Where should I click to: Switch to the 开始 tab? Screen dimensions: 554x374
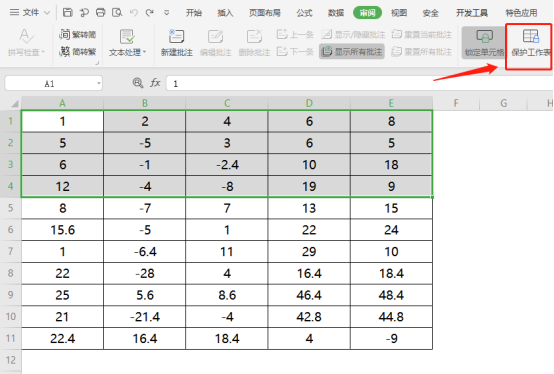(x=194, y=13)
